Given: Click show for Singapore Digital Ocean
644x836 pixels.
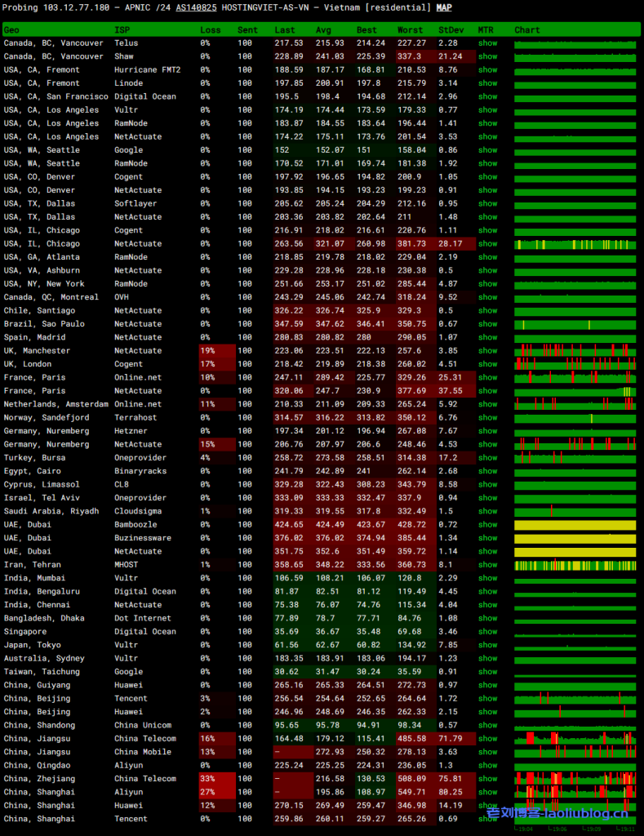Looking at the screenshot, I should [x=487, y=632].
